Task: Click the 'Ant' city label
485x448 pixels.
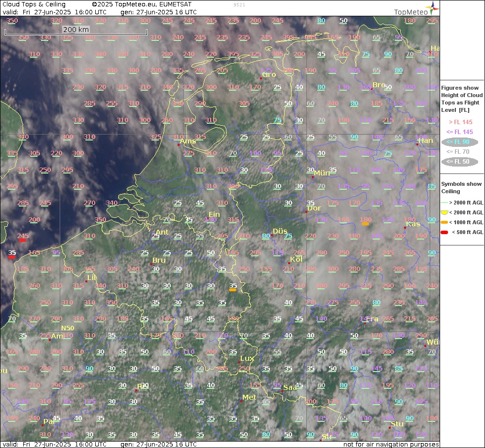Action: pyautogui.click(x=162, y=232)
